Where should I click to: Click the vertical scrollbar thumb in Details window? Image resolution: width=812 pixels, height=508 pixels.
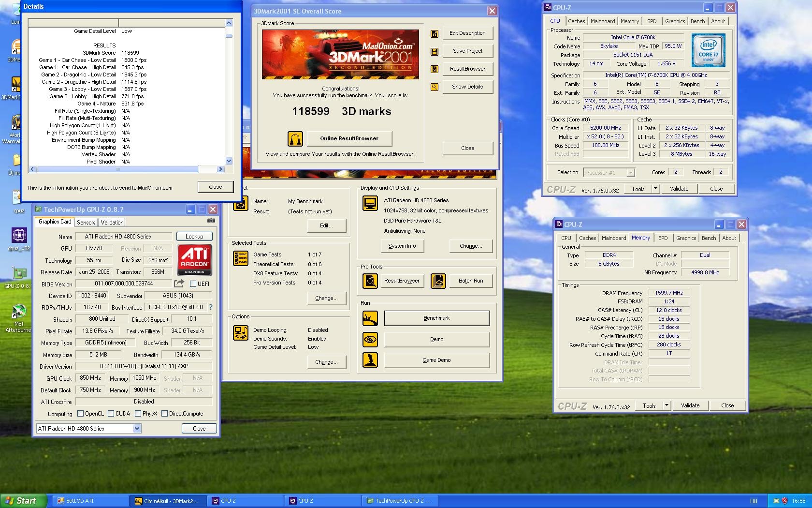pyautogui.click(x=229, y=35)
